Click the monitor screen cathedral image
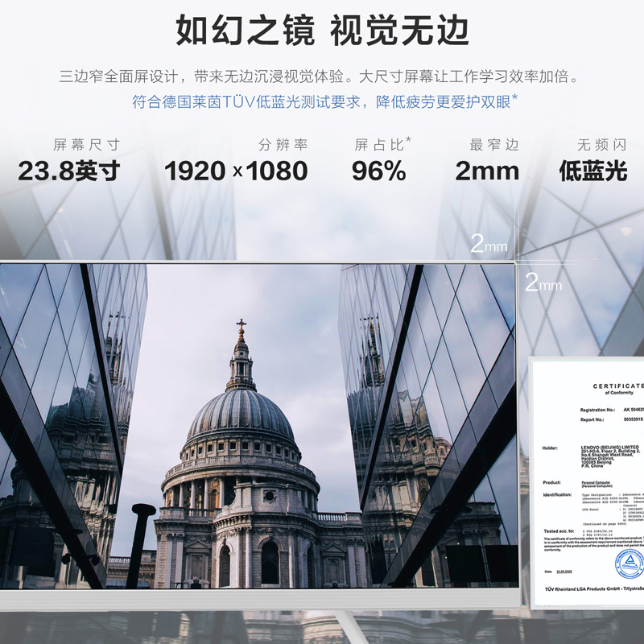Screen dimensions: 644x644 pos(258,426)
